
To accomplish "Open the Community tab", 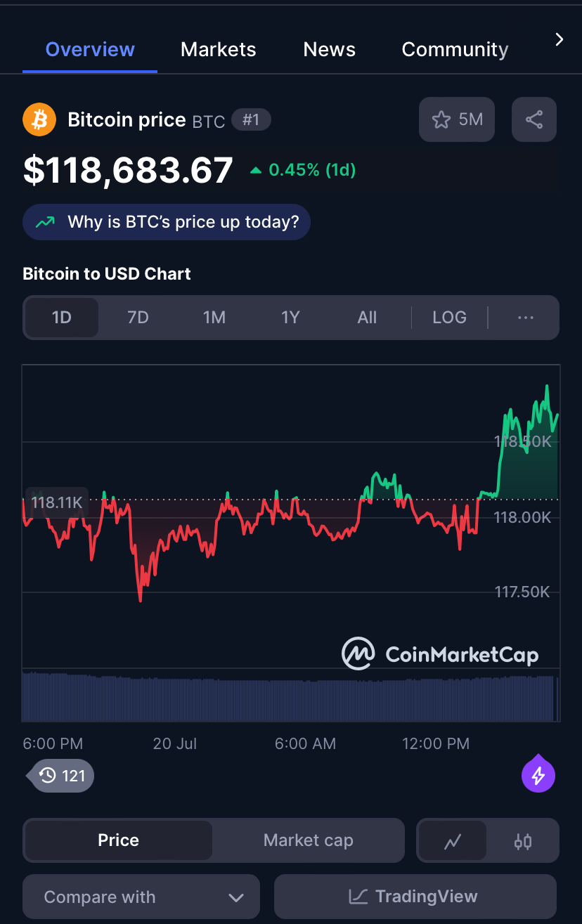I will (455, 49).
